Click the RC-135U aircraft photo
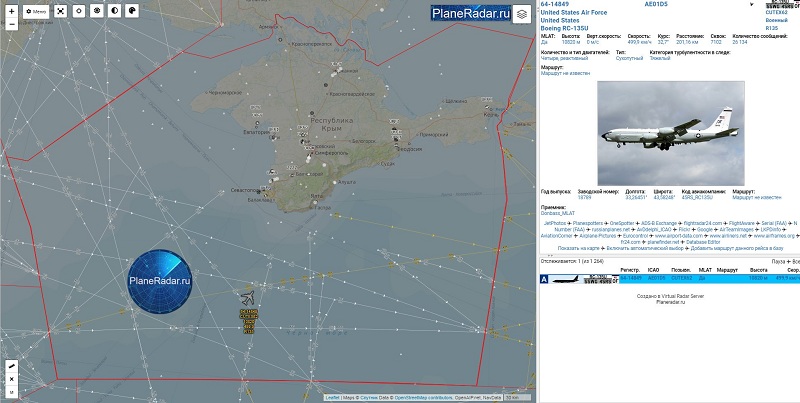The image size is (800, 403). [x=670, y=133]
